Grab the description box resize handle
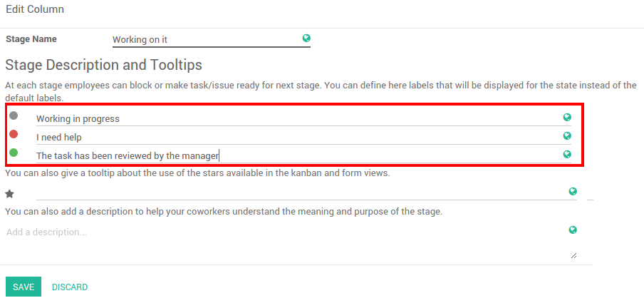The width and height of the screenshot is (644, 303). point(573,255)
